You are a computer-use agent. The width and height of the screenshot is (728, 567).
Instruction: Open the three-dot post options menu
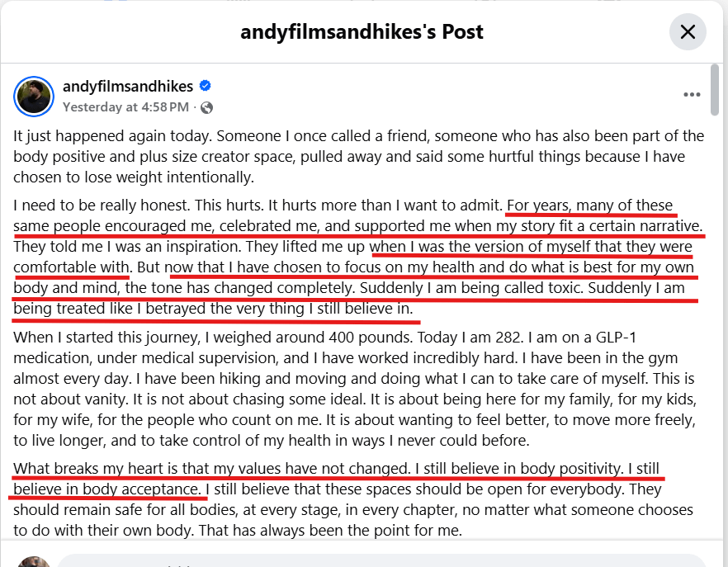click(x=692, y=95)
